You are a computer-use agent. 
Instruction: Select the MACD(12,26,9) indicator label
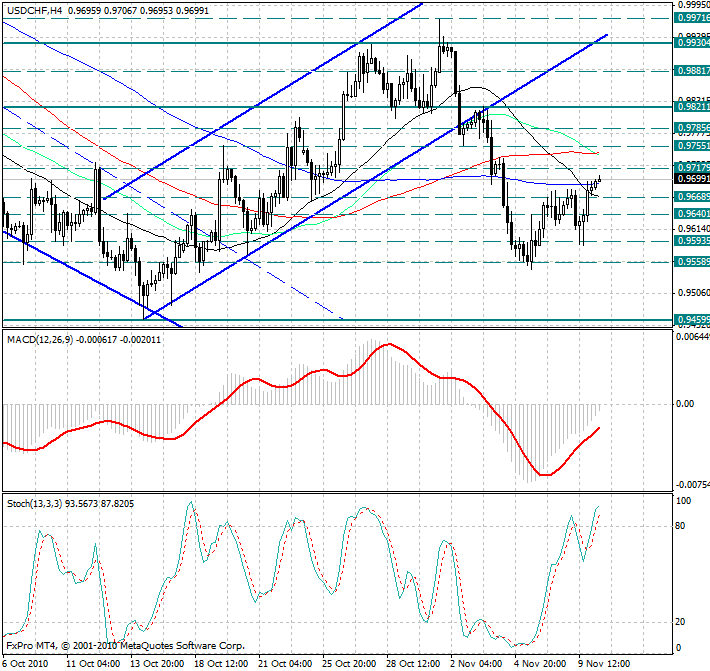(40, 340)
